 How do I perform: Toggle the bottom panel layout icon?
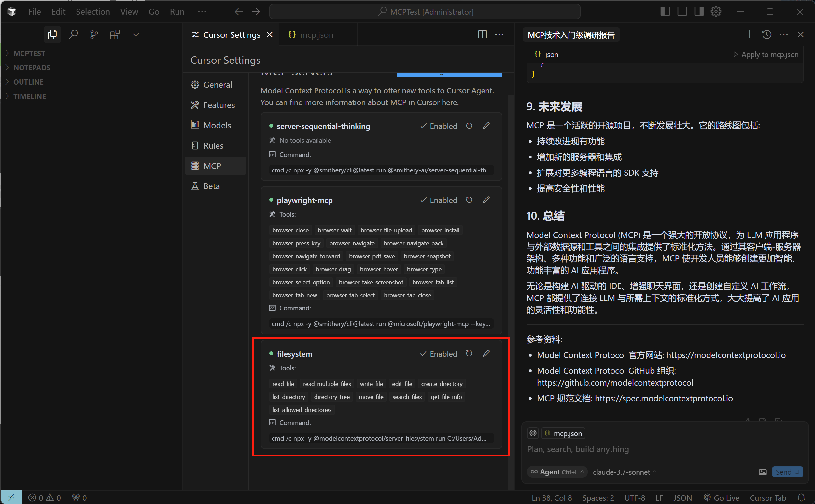point(682,12)
